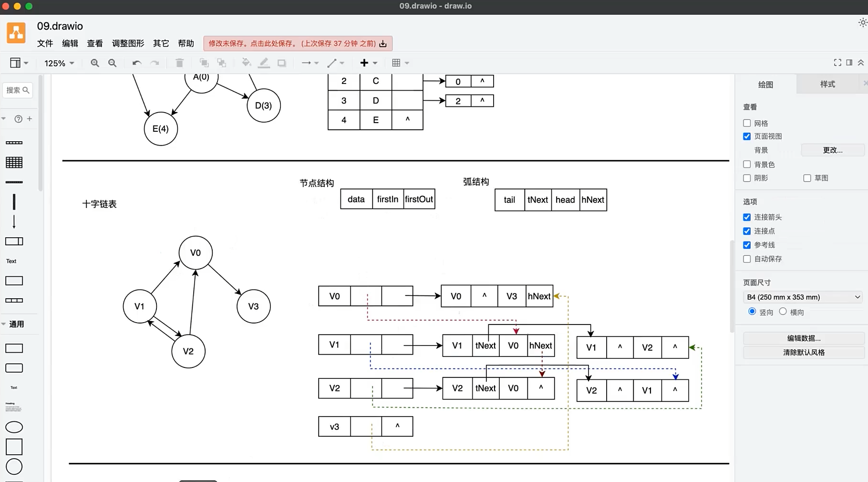The image size is (868, 482).
Task: Expand the table insert dropdown
Action: (400, 63)
